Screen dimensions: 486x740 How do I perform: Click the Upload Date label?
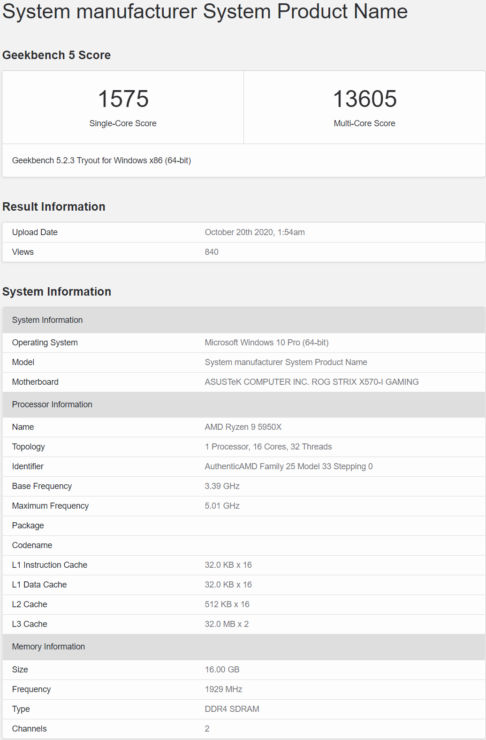(x=34, y=232)
